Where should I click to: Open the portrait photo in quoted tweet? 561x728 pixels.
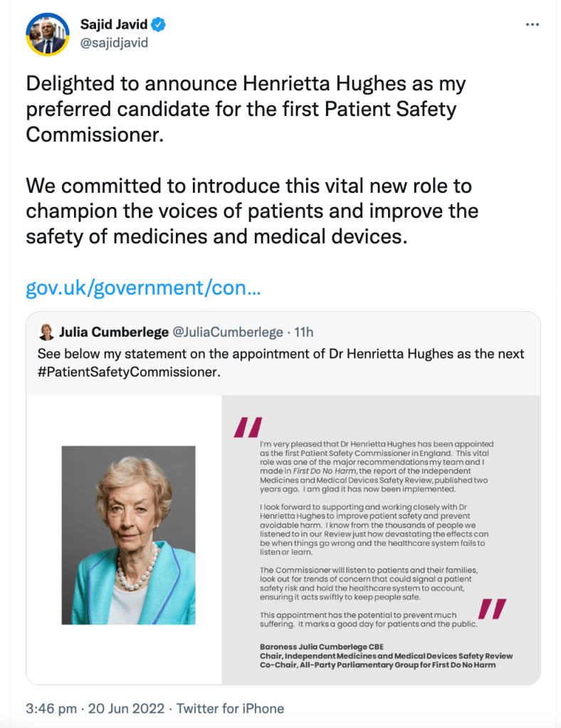tap(128, 535)
